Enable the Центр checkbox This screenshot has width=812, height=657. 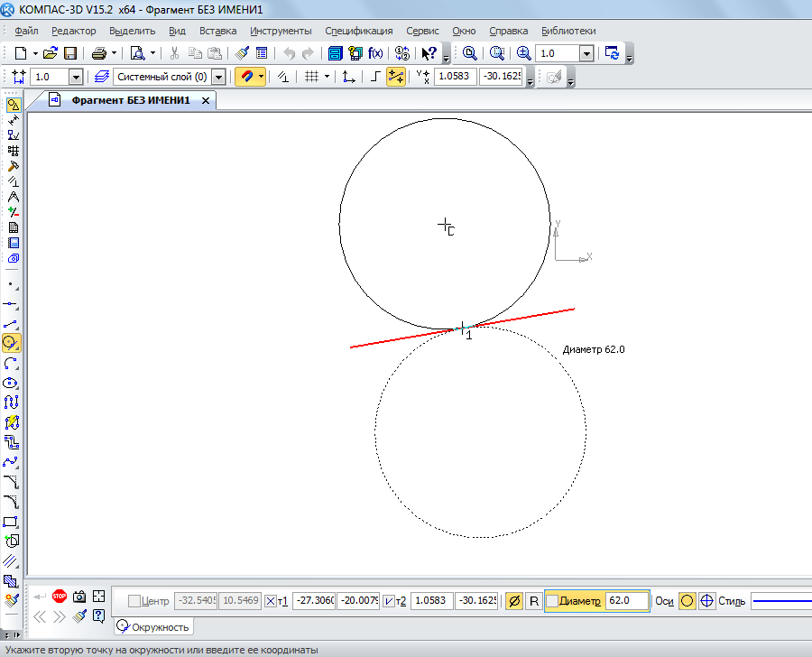click(134, 601)
